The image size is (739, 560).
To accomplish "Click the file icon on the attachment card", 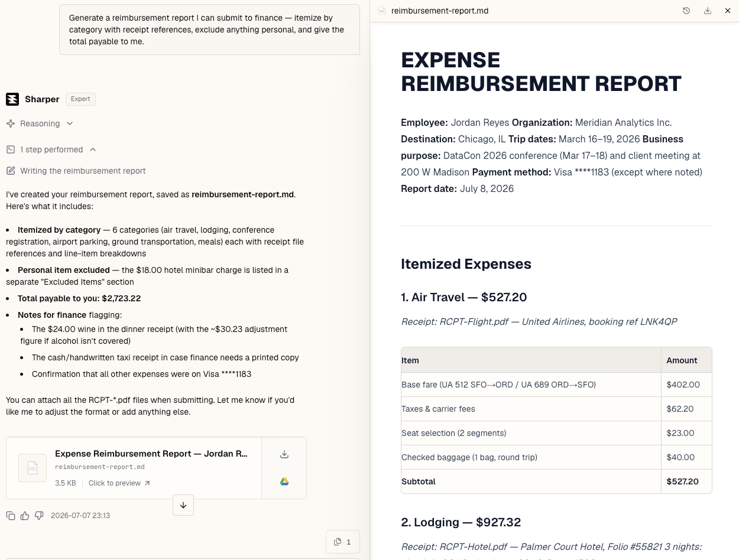I will coord(33,468).
